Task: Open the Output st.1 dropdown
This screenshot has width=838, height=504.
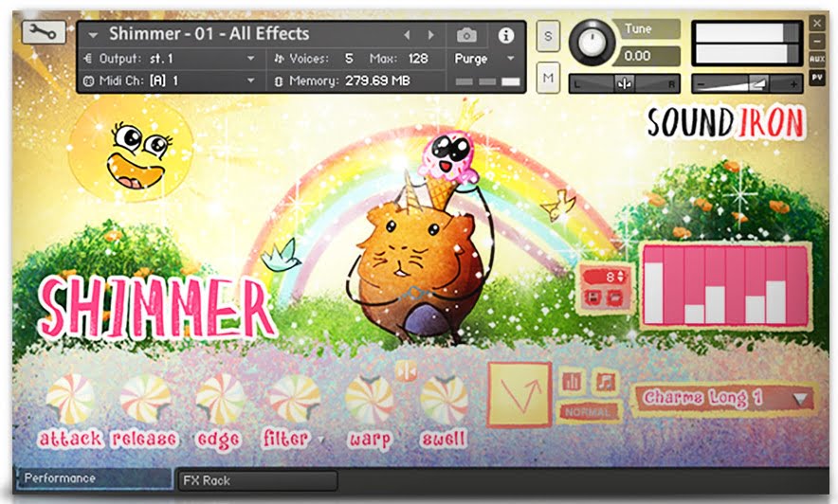Action: click(x=171, y=59)
